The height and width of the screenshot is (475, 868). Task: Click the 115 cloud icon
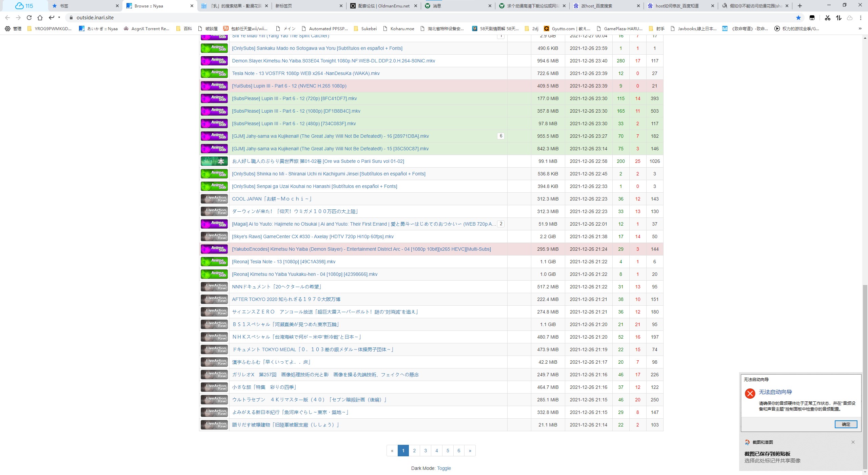click(24, 6)
